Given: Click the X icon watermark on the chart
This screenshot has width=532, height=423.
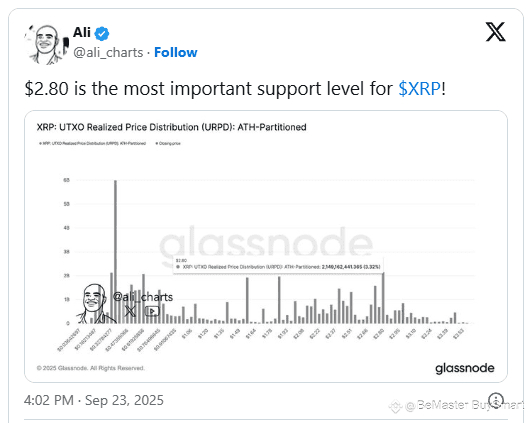Looking at the screenshot, I should (x=130, y=311).
